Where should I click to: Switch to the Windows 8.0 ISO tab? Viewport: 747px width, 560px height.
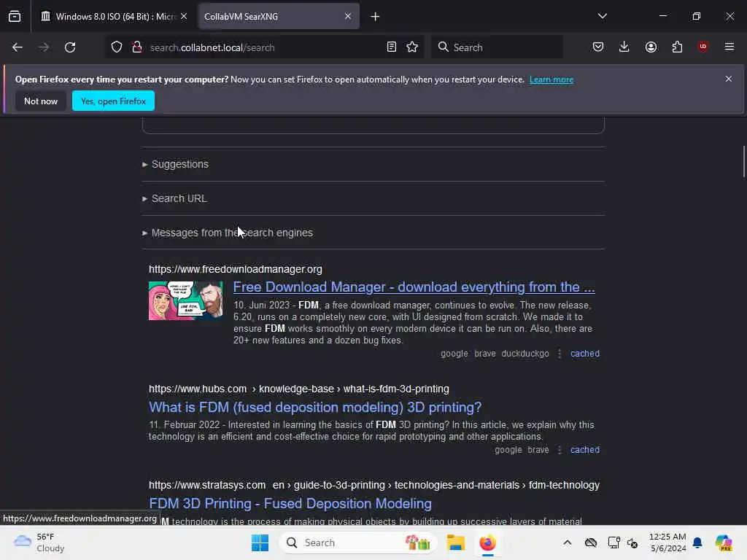coord(113,16)
